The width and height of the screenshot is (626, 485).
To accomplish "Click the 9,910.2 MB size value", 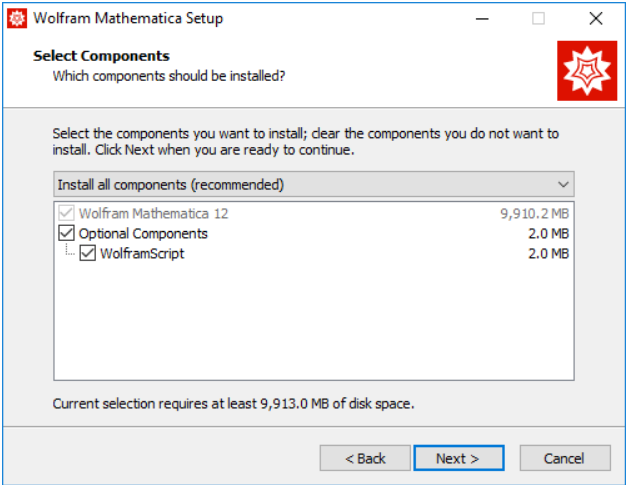I will coord(534,213).
